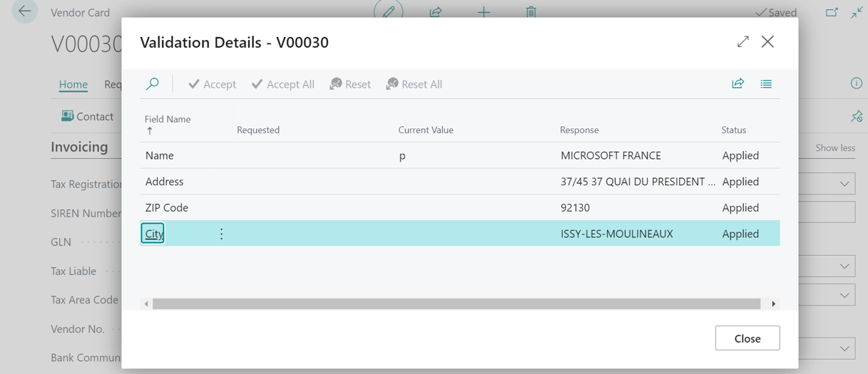Screen dimensions: 868x374
Task: Click the Status column header
Action: pyautogui.click(x=733, y=130)
